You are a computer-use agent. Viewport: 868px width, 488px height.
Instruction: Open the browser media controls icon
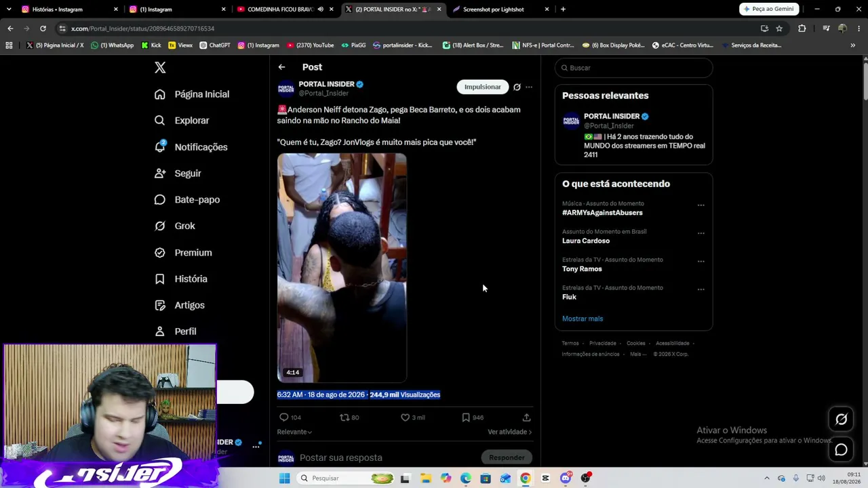click(x=826, y=28)
